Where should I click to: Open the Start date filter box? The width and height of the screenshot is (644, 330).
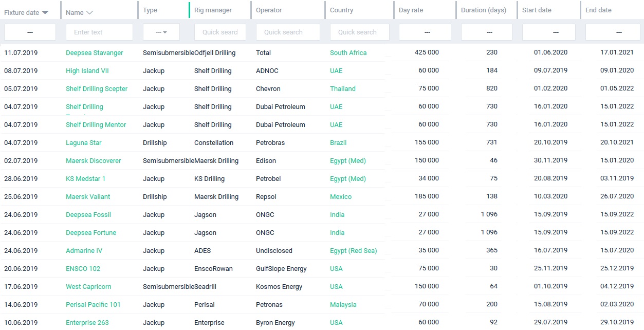pyautogui.click(x=549, y=32)
